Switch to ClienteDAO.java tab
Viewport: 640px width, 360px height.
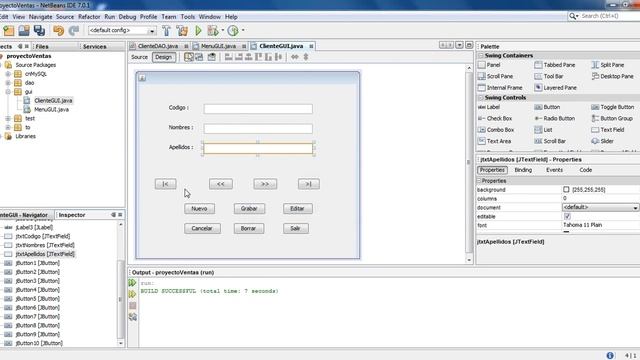(158, 46)
